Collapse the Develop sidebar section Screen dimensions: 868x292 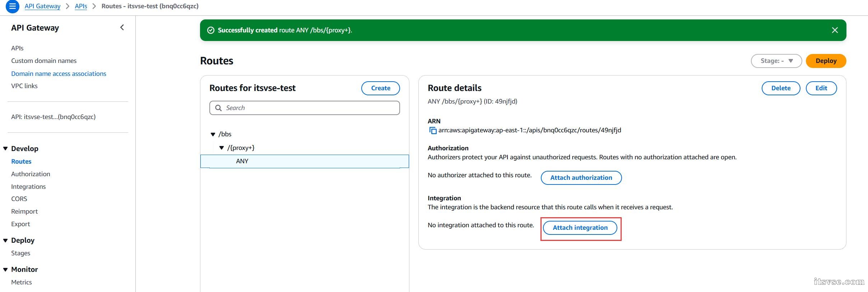(x=5, y=149)
